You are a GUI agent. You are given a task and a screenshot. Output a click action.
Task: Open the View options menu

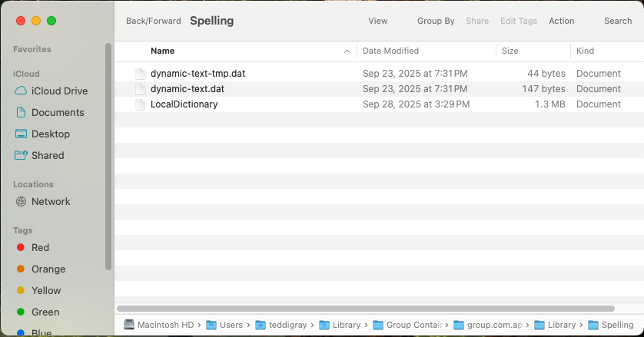378,21
